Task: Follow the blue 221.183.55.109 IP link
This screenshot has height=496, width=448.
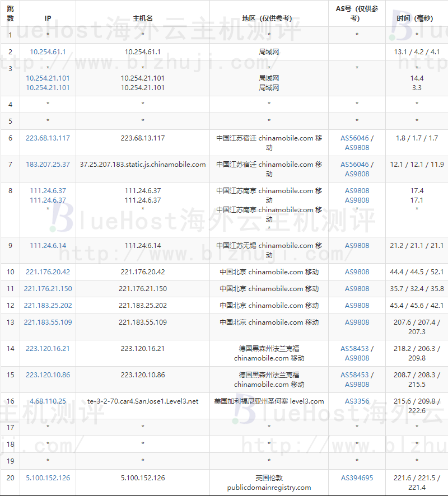Action: pos(48,322)
